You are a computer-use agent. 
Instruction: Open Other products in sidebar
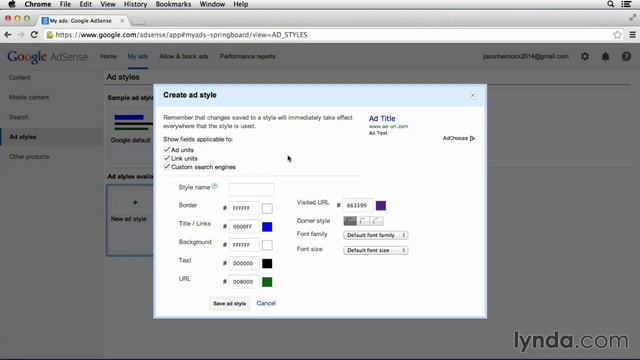pos(29,157)
